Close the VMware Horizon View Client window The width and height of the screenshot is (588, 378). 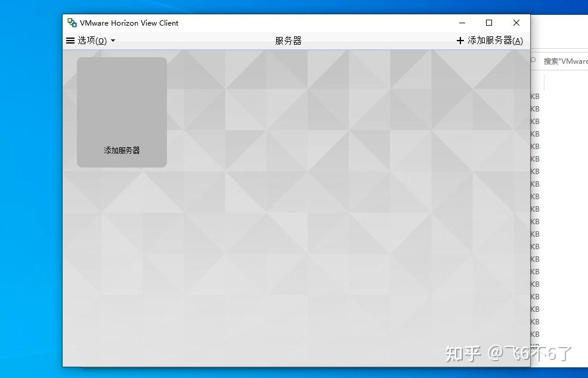[x=516, y=23]
